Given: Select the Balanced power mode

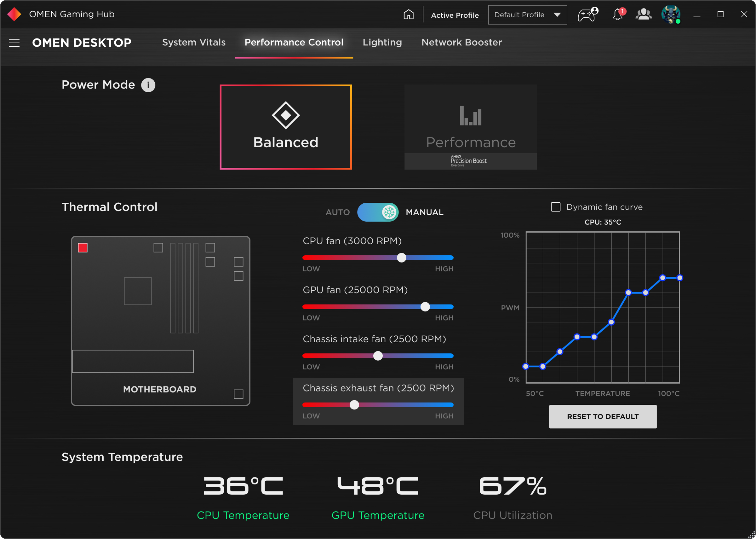Looking at the screenshot, I should 286,127.
